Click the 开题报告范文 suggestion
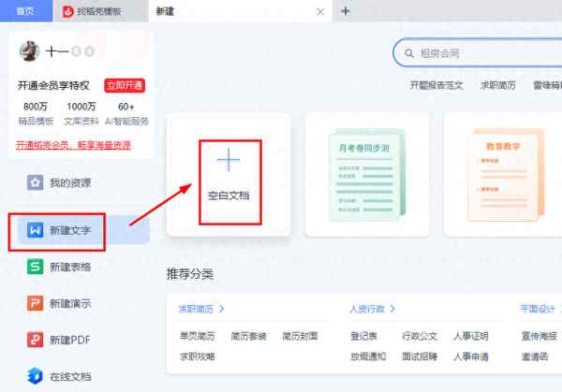 click(436, 85)
